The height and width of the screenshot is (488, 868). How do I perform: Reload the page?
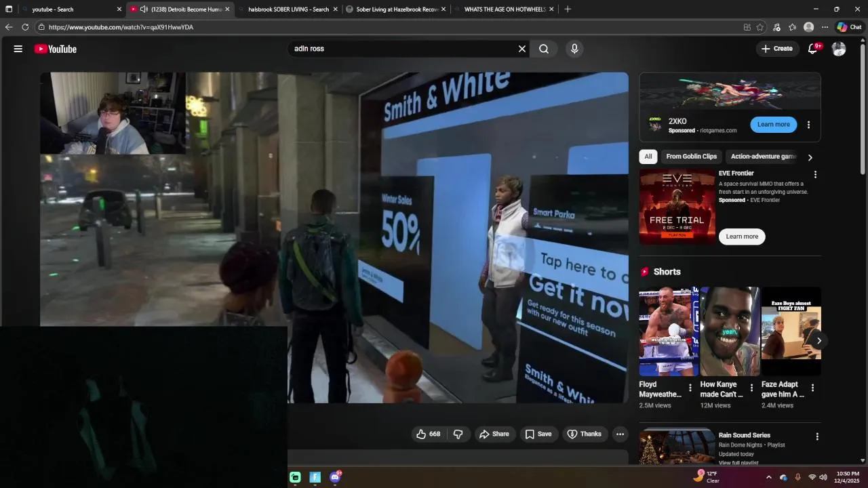(25, 27)
